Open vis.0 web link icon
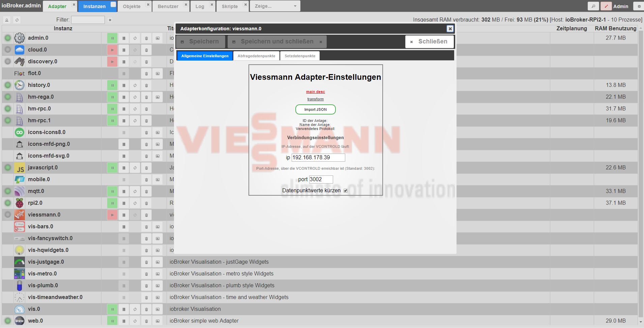 157,309
